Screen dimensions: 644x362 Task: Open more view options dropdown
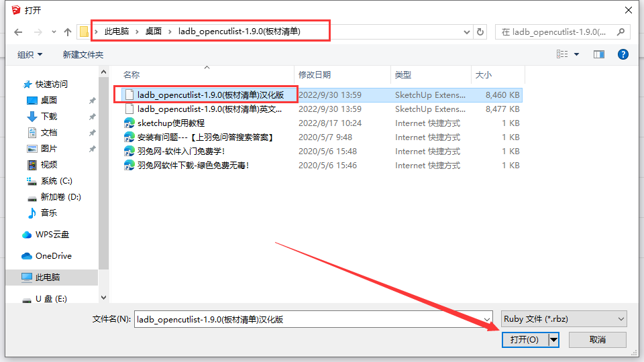point(577,54)
